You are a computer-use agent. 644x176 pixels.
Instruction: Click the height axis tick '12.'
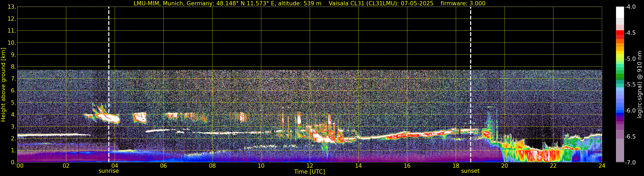tap(12, 19)
